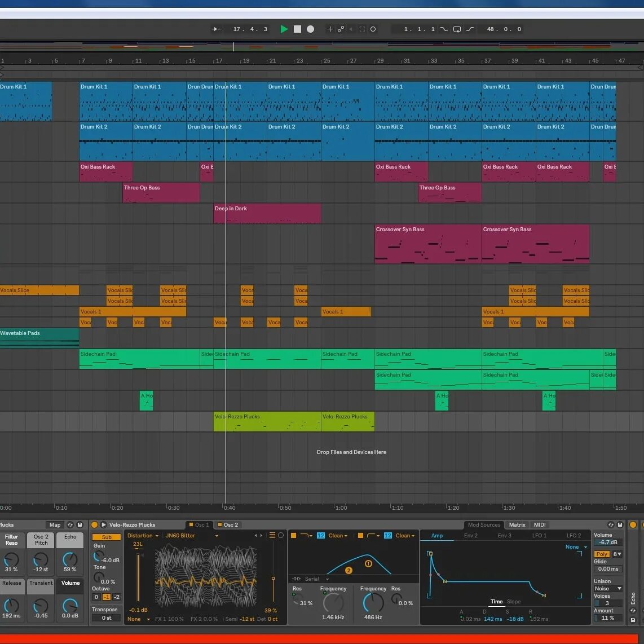Open the Unison mode dropdown showing Noise
Image resolution: width=644 pixels, height=644 pixels.
(607, 588)
